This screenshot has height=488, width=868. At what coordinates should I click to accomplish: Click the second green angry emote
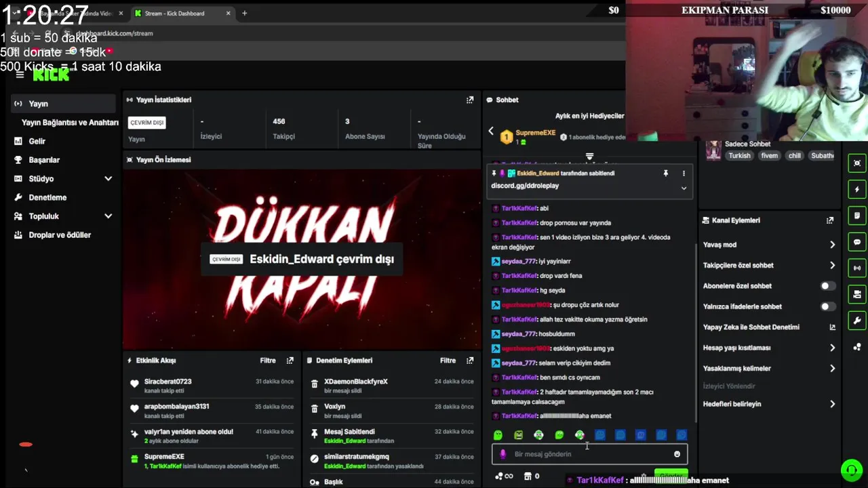(518, 435)
